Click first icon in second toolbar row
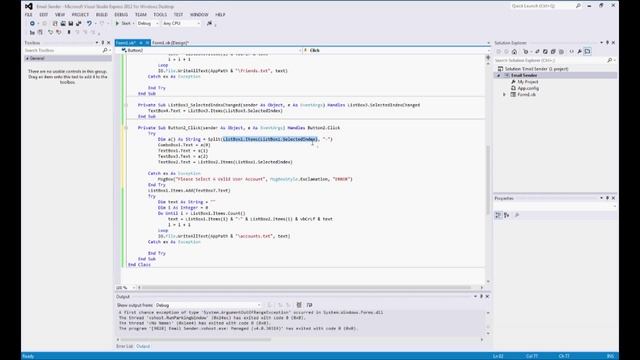640x360 pixels. point(32,32)
